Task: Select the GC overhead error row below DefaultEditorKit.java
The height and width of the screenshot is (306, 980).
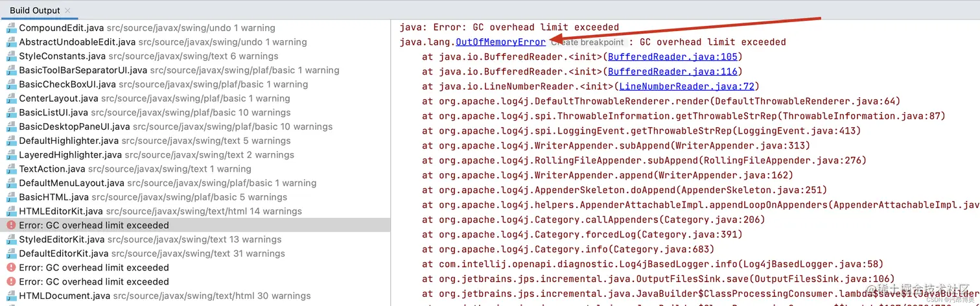Action: click(x=196, y=268)
